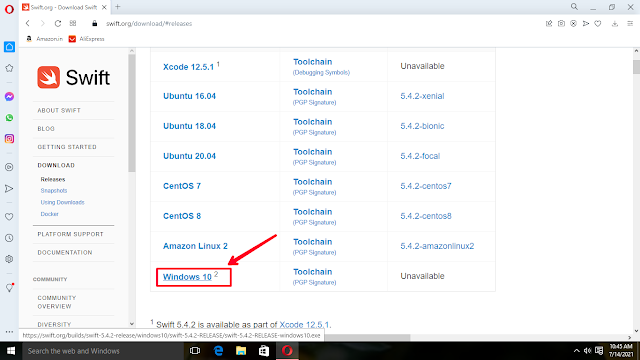The width and height of the screenshot is (640, 360).
Task: Open the notification pin icon in sidebar
Action: click(9, 288)
